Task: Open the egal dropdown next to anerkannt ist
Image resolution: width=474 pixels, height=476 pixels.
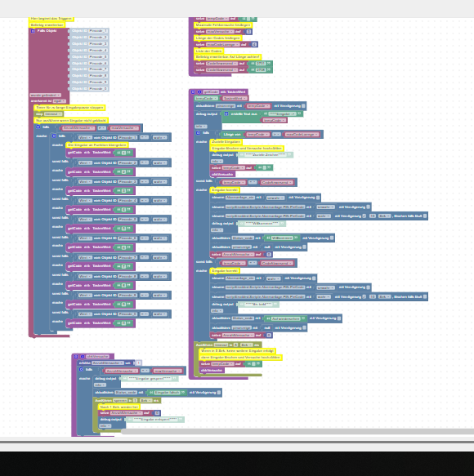Action: (x=59, y=101)
